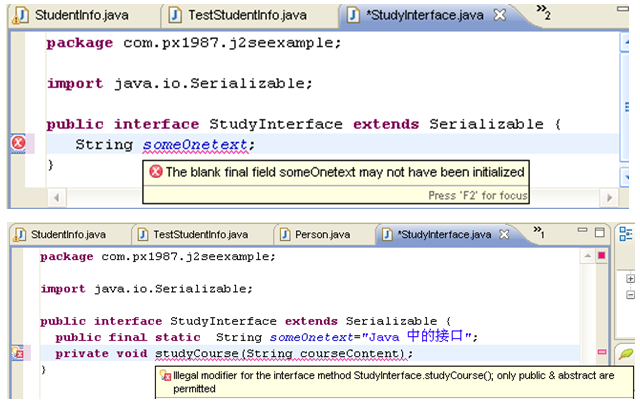Show hidden editors list "»2" in top editor
The image size is (640, 409).
(543, 12)
